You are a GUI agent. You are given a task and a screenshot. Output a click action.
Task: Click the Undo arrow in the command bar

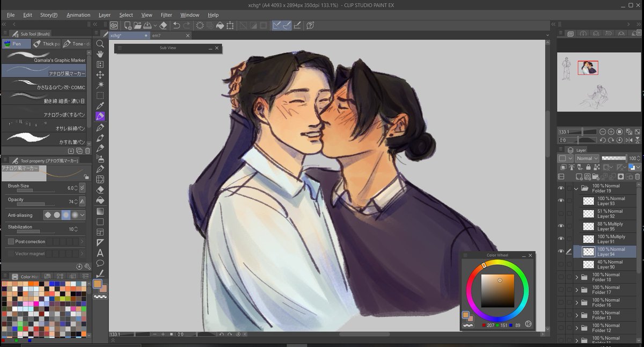(176, 25)
